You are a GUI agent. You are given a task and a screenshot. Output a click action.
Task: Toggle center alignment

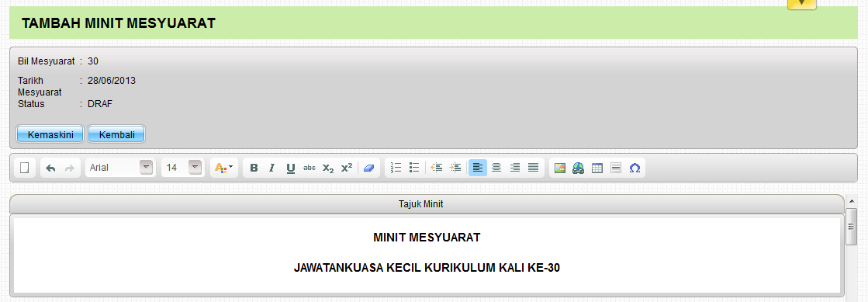(x=496, y=168)
